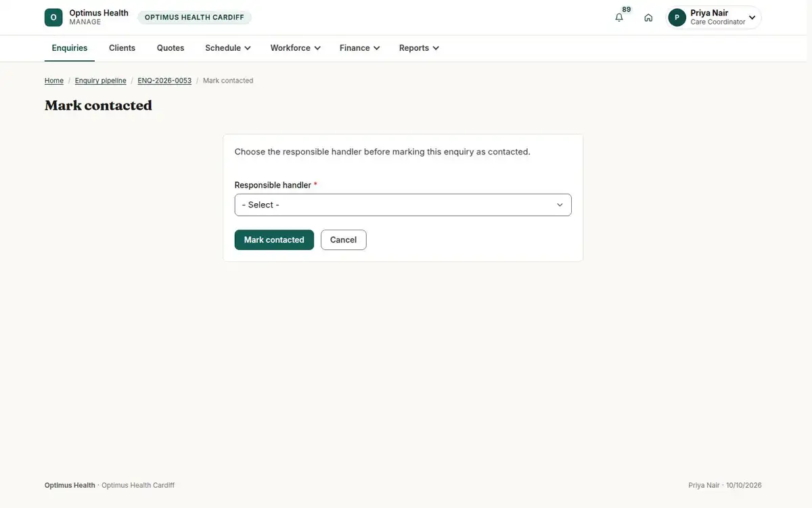
Task: Expand the user account menu chevron
Action: tap(752, 18)
